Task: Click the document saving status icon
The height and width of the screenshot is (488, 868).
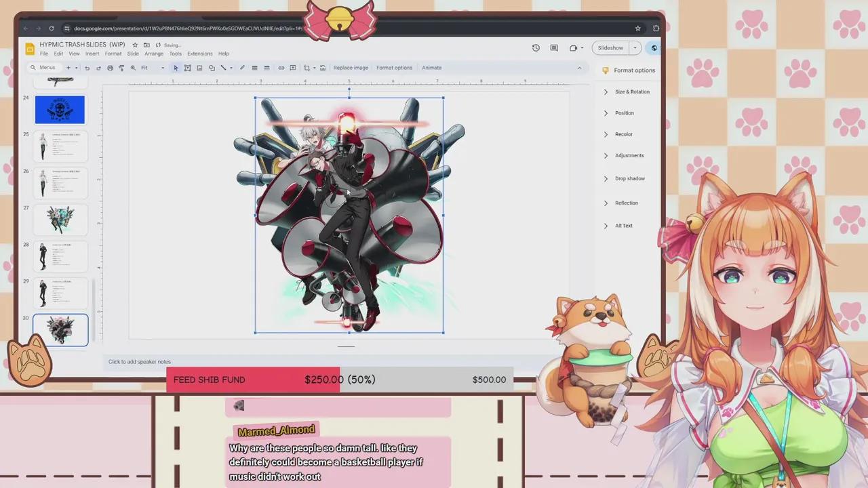Action: point(158,45)
